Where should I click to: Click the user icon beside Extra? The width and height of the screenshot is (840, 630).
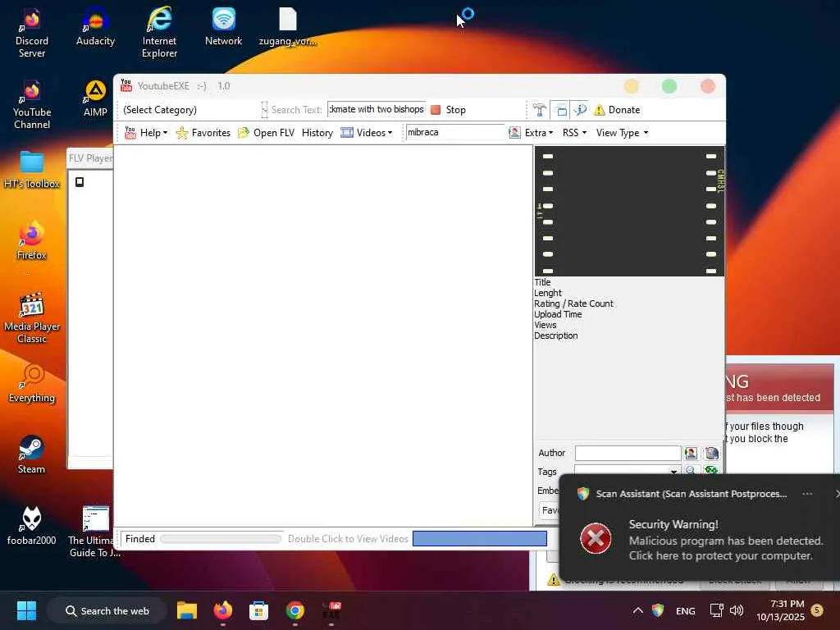514,132
